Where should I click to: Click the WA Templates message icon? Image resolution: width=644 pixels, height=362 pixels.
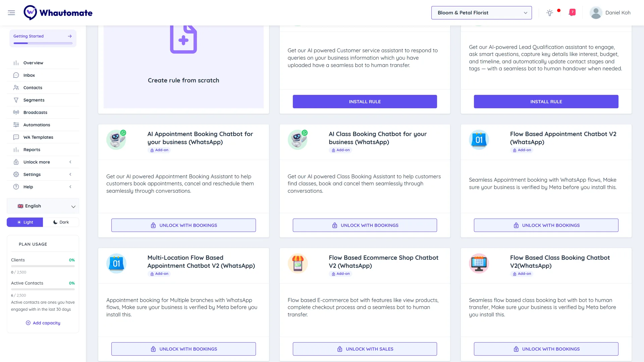tap(16, 137)
